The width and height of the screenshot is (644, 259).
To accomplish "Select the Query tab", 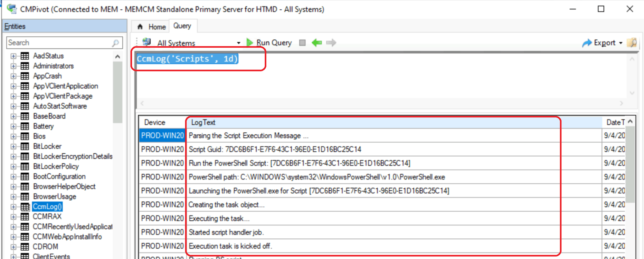I will [x=182, y=26].
